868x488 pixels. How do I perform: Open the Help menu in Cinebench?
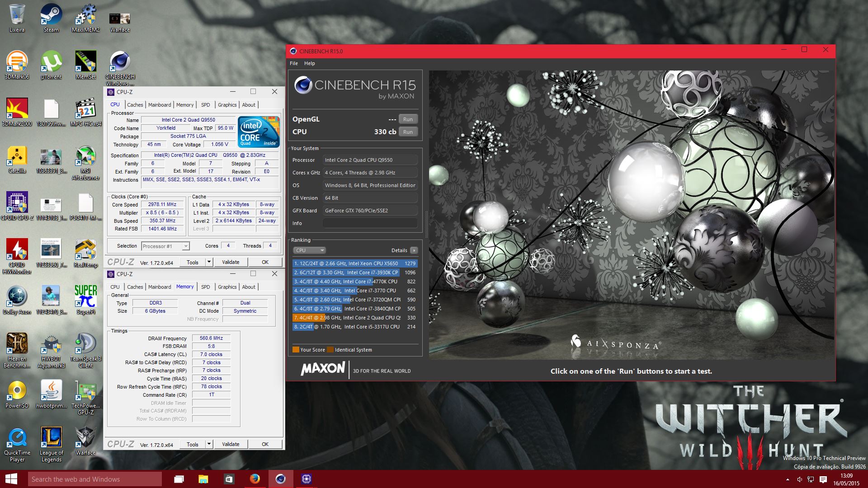(x=310, y=63)
